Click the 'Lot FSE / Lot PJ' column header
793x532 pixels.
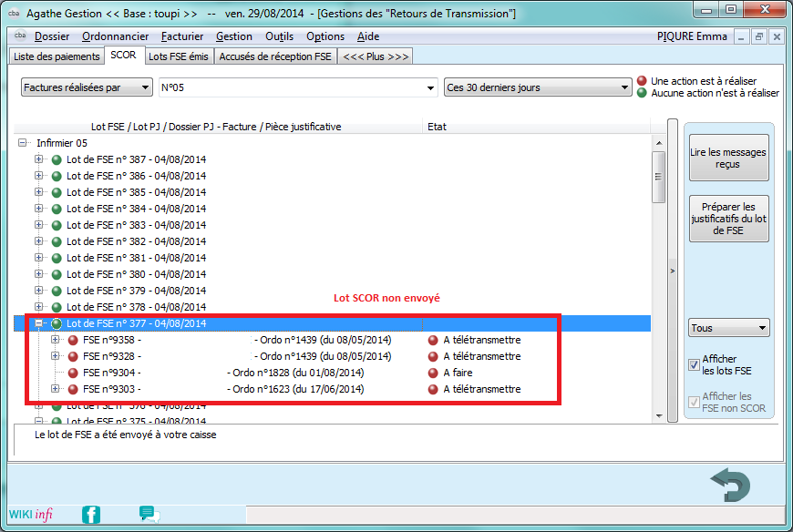pyautogui.click(x=219, y=127)
